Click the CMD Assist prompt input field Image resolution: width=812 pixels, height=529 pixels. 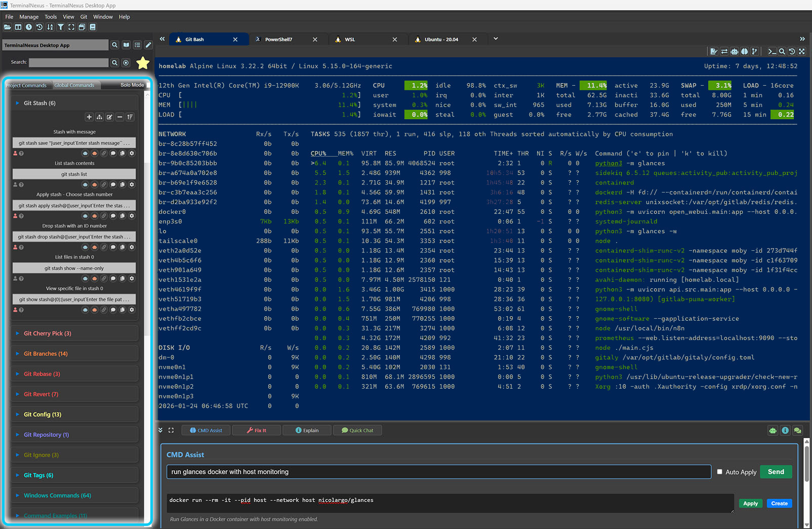point(438,472)
